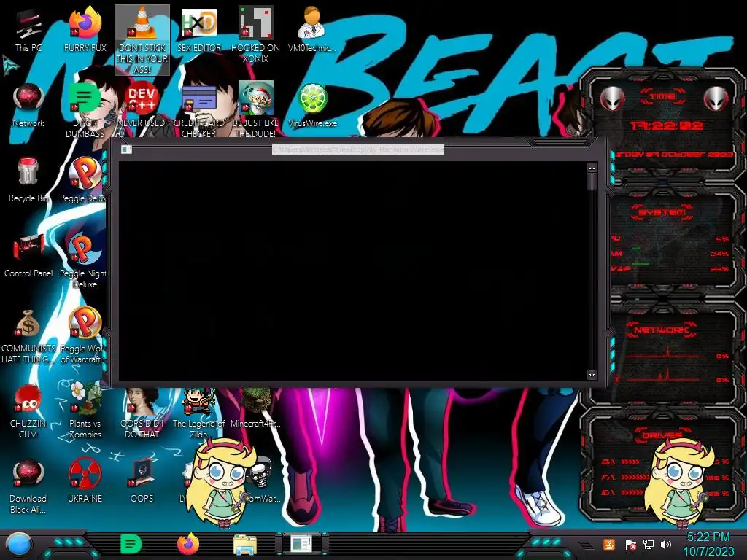Click the console window title bar path
Screen dimensions: 747x560
[357, 149]
